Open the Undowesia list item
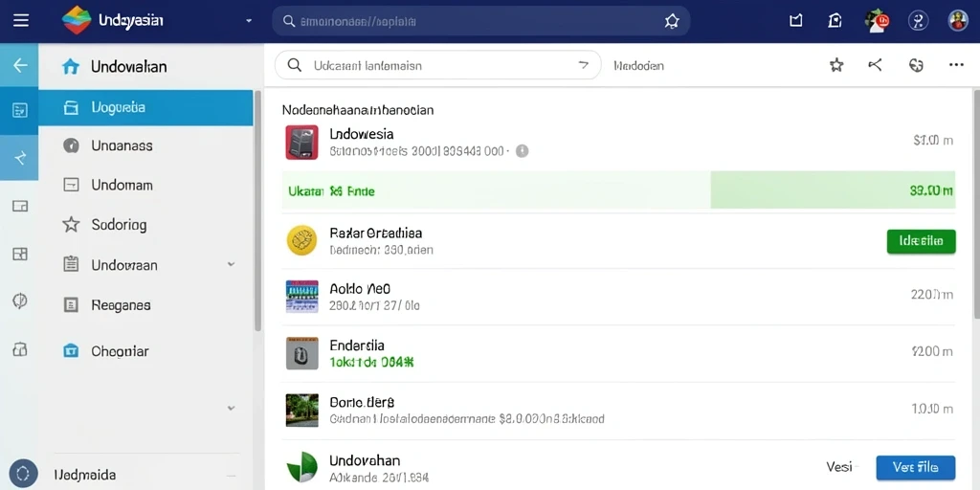The width and height of the screenshot is (980, 490). (618, 142)
